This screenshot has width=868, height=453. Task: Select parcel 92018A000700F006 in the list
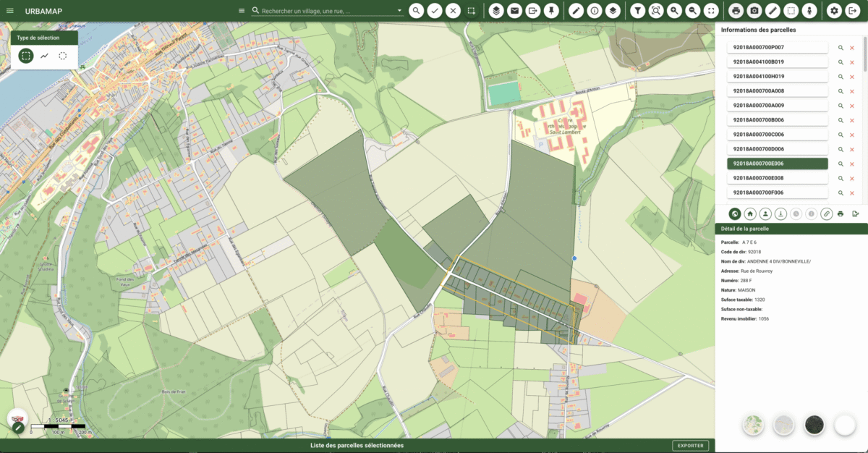[x=778, y=192]
